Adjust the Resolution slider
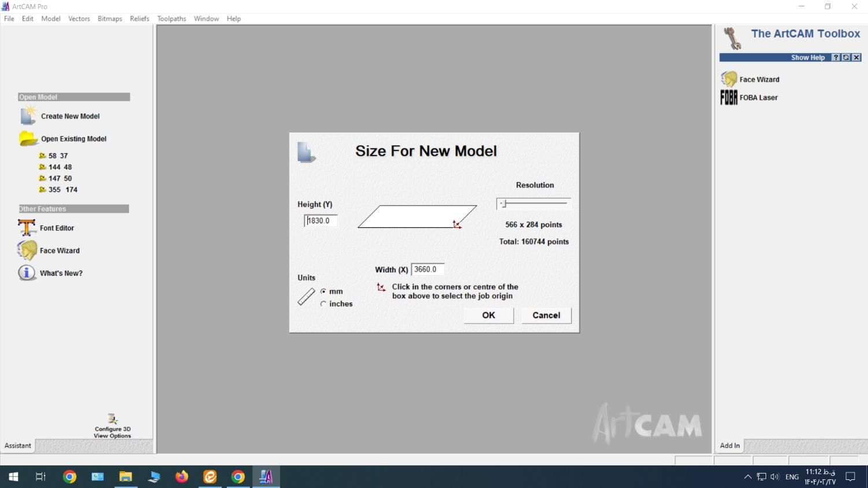The width and height of the screenshot is (868, 488). 504,204
